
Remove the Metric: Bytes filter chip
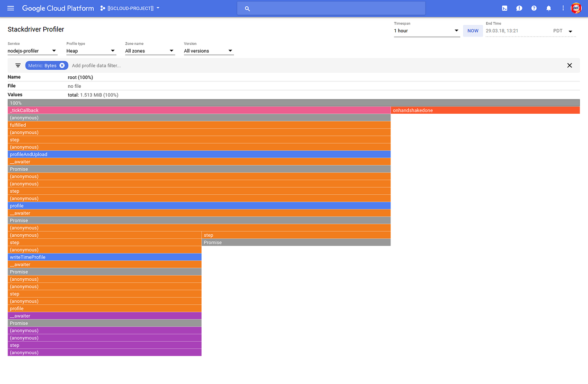62,65
